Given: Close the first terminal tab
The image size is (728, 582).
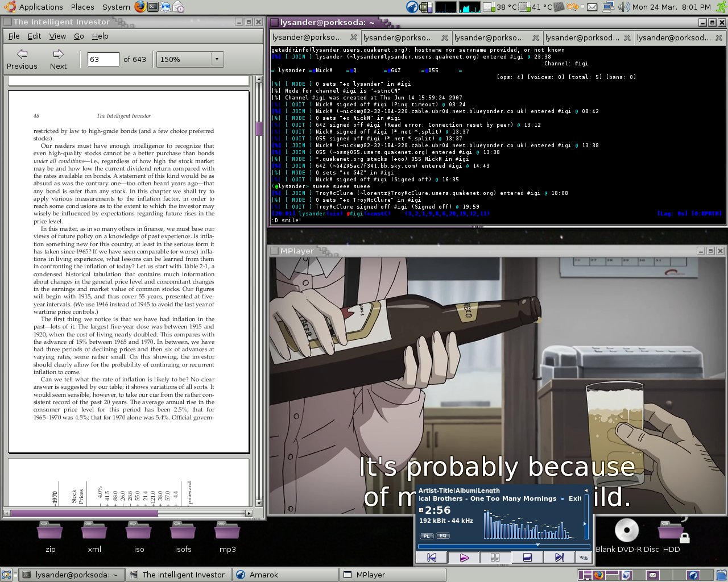Looking at the screenshot, I should coord(354,38).
